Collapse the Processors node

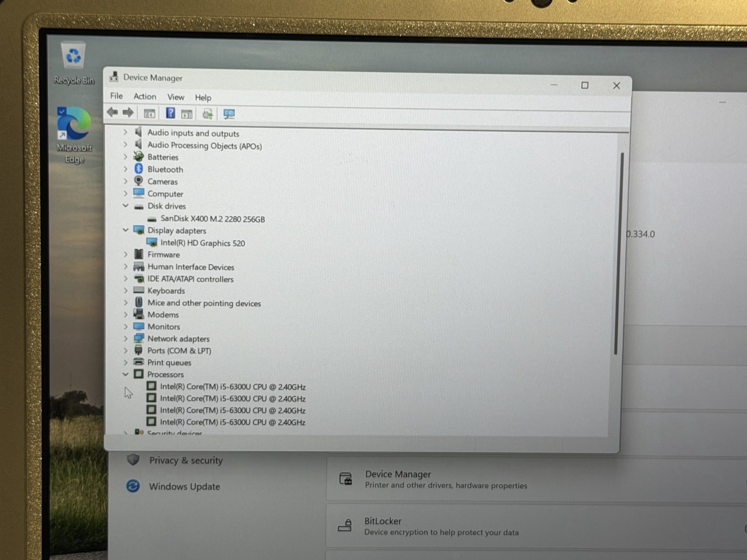(x=125, y=374)
